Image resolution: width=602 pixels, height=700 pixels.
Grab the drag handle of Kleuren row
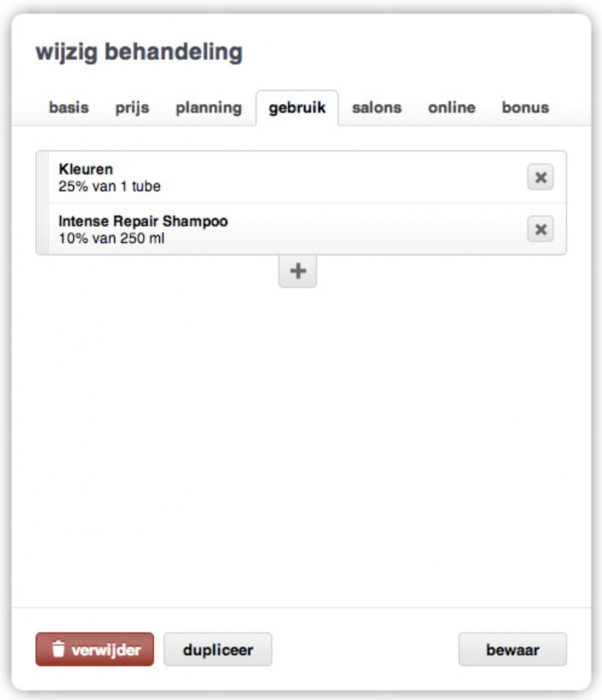(42, 178)
